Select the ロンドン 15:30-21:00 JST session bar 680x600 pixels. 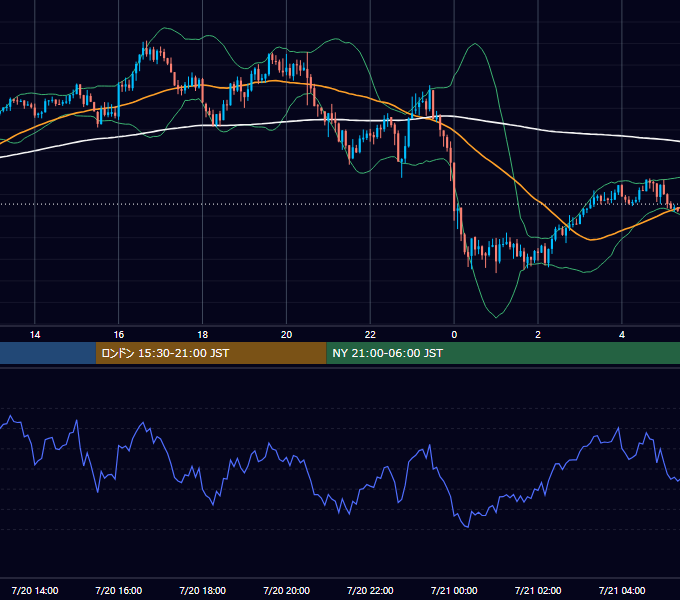click(x=211, y=353)
